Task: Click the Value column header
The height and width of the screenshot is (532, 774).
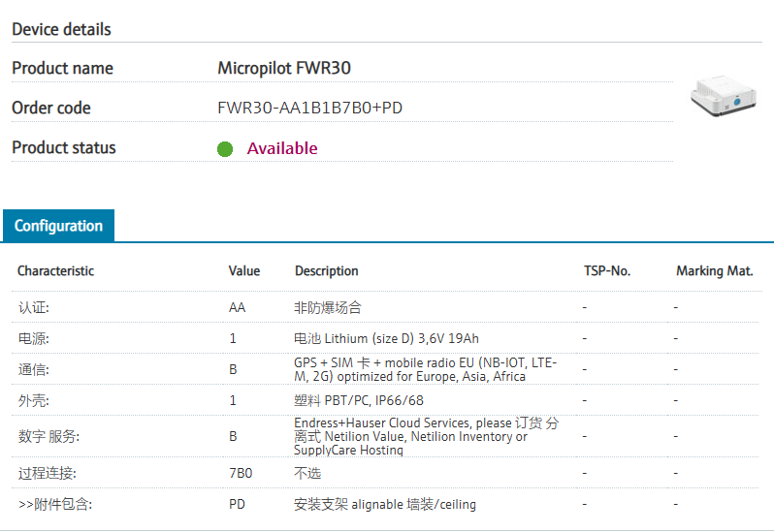Action: [x=244, y=271]
